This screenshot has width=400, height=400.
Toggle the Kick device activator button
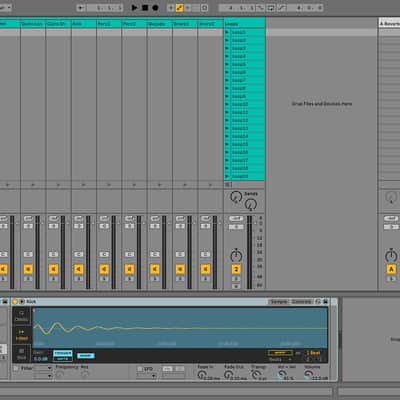click(x=15, y=302)
